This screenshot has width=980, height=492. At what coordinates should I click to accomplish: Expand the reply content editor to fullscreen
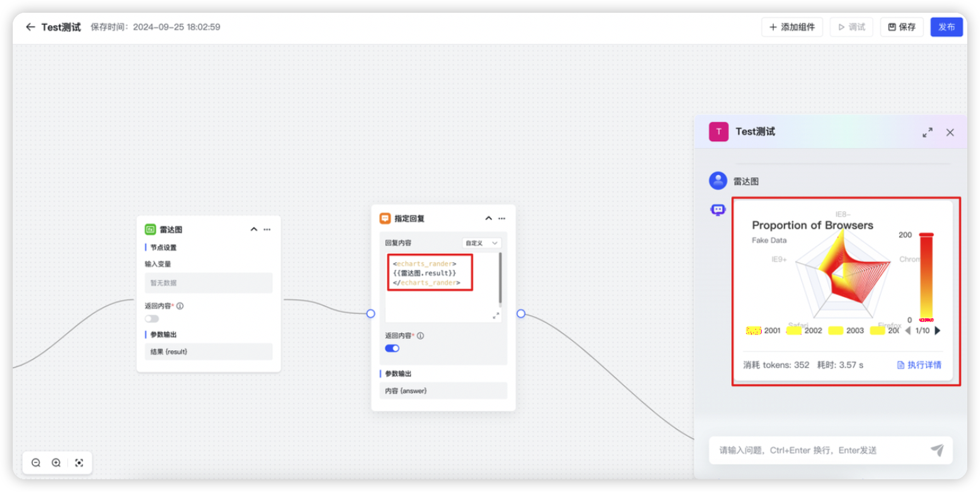click(x=496, y=316)
